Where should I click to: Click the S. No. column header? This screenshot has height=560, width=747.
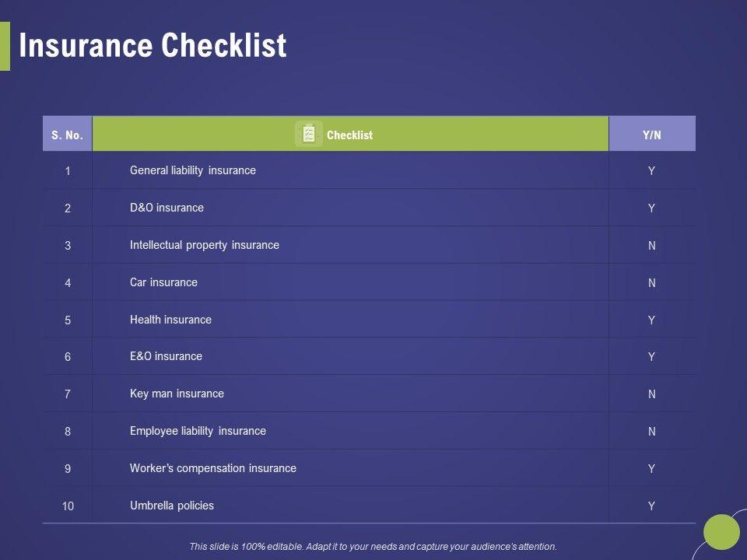pos(67,135)
